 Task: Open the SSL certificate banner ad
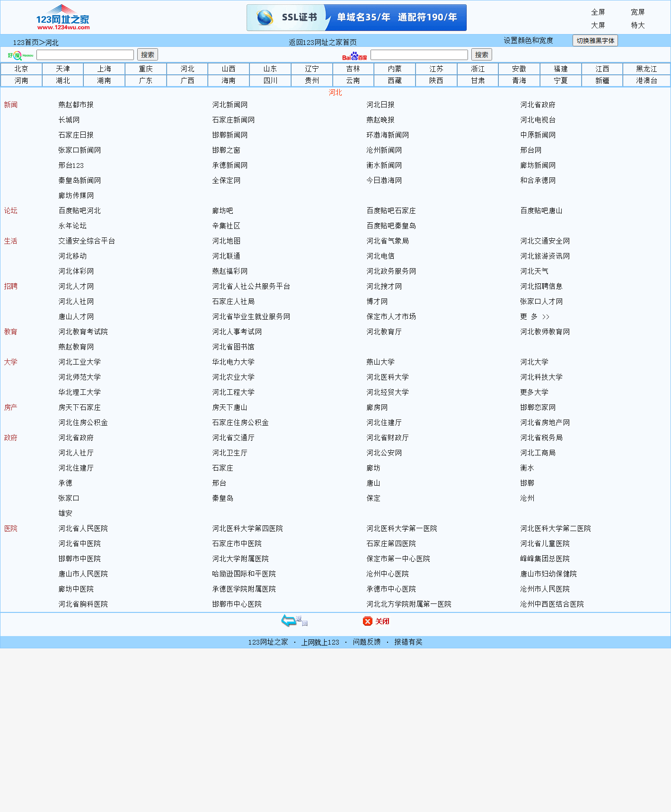(x=356, y=17)
